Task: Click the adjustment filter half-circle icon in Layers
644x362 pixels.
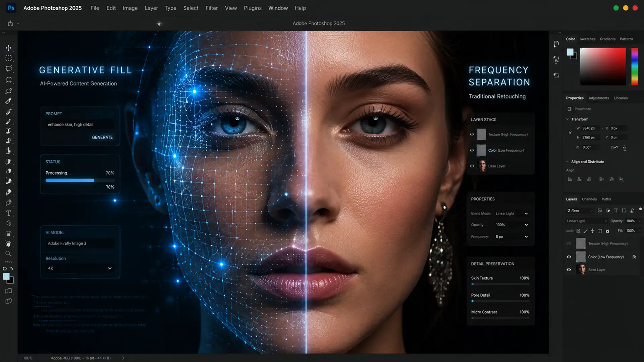Action: tap(608, 210)
